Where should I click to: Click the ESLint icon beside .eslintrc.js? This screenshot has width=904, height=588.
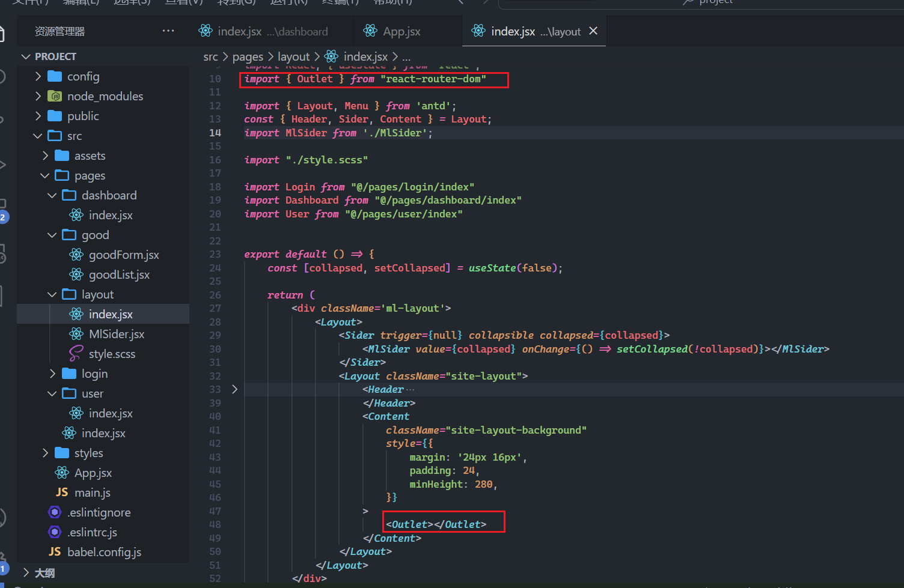click(x=55, y=532)
